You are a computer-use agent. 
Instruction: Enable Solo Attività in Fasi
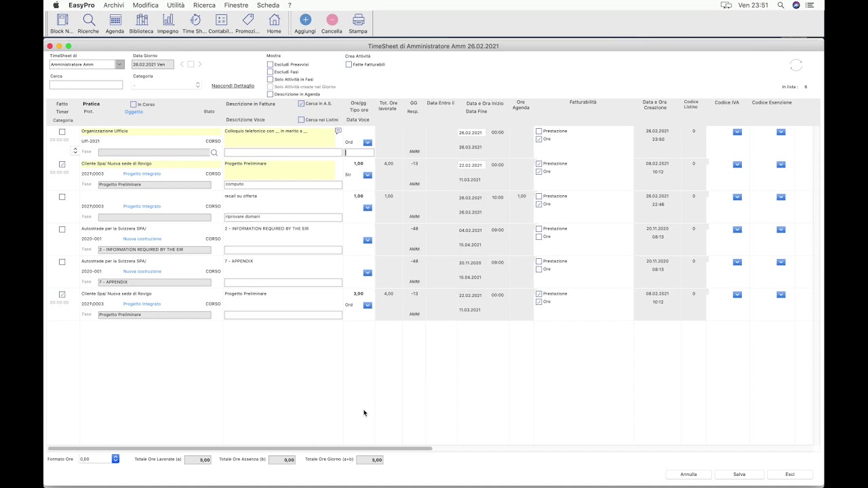click(x=270, y=79)
